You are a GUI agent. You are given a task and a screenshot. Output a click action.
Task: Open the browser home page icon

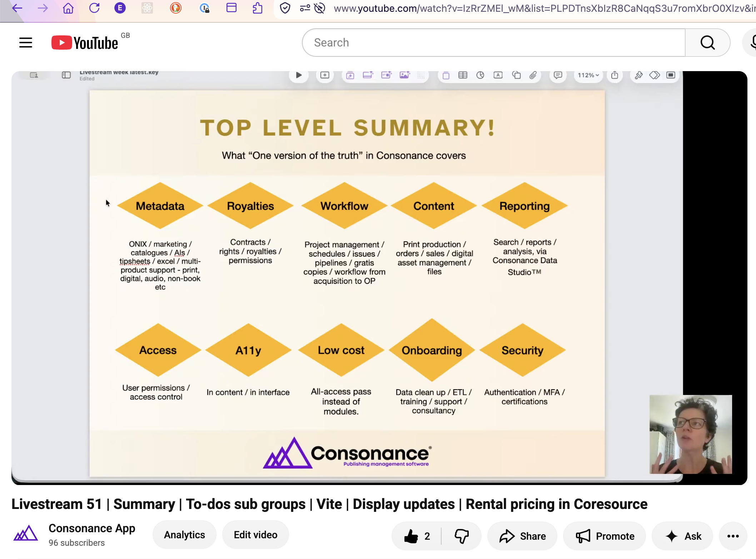click(68, 8)
